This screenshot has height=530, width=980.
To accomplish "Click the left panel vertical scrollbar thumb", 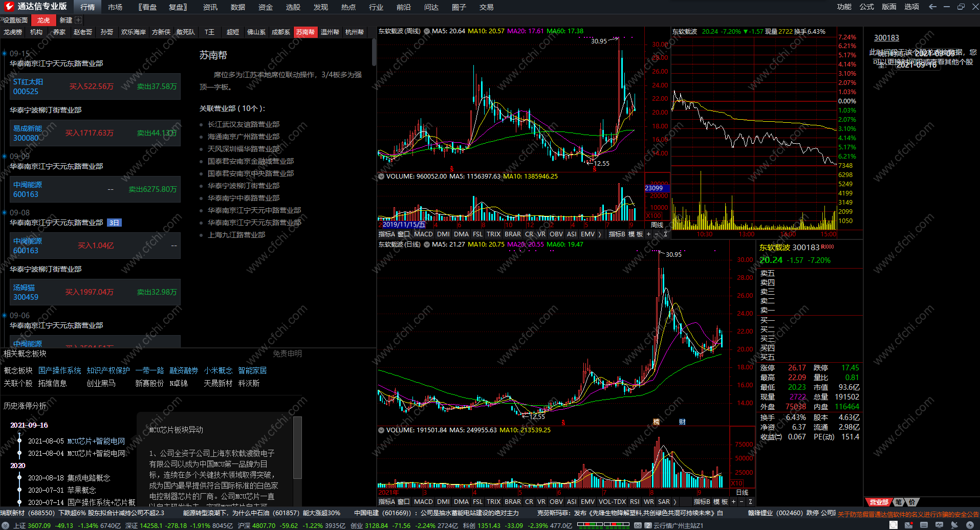I will pos(374,52).
